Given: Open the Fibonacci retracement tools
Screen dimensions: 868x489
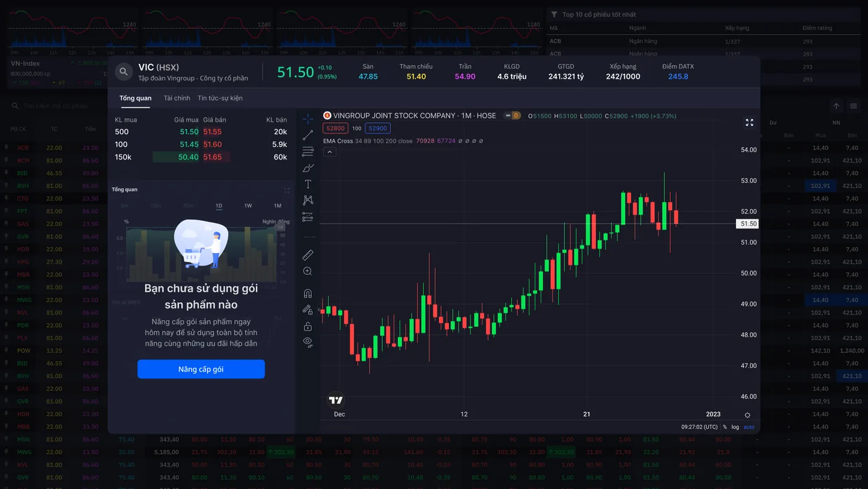Looking at the screenshot, I should (308, 151).
